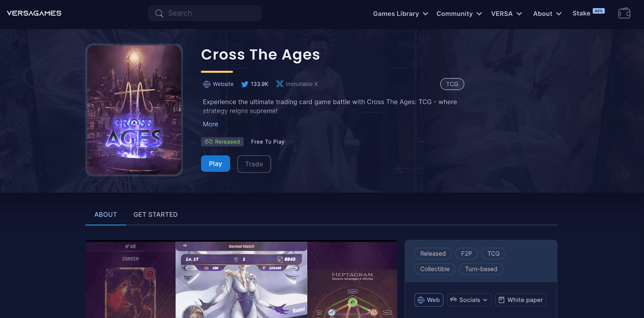The height and width of the screenshot is (318, 644).
Task: Expand the Games Library menu
Action: [x=400, y=14]
